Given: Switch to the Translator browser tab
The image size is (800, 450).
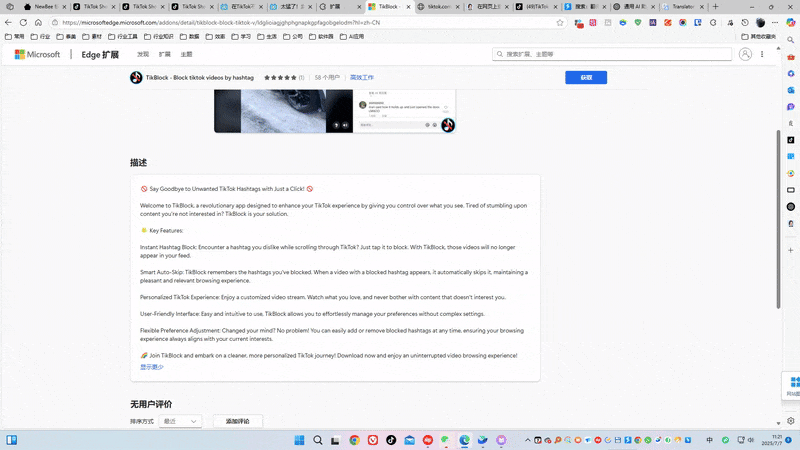Looking at the screenshot, I should pyautogui.click(x=683, y=7).
